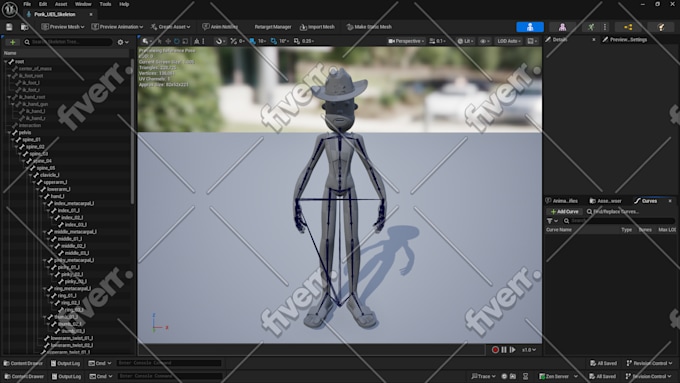Select the Scale gizmo tool
The height and width of the screenshot is (383, 680).
point(186,41)
